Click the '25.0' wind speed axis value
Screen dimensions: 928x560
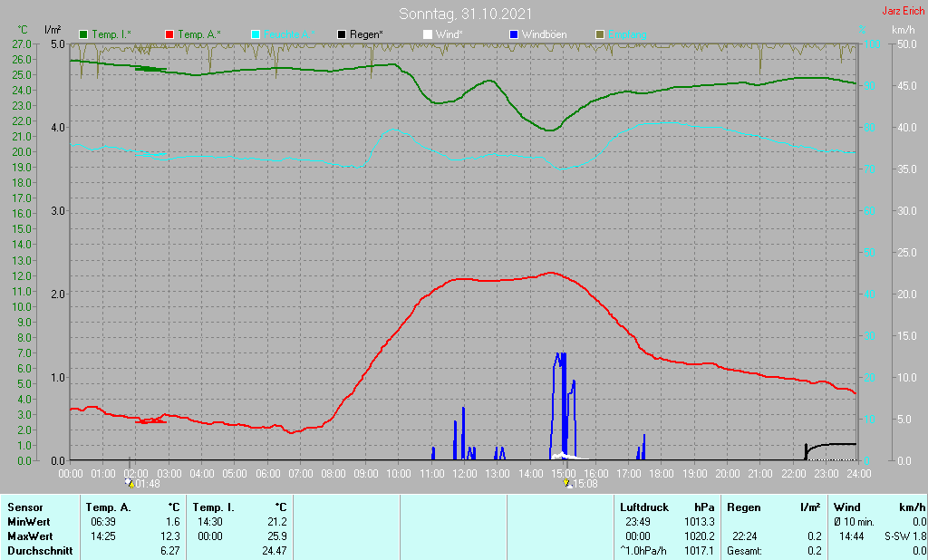pos(906,253)
